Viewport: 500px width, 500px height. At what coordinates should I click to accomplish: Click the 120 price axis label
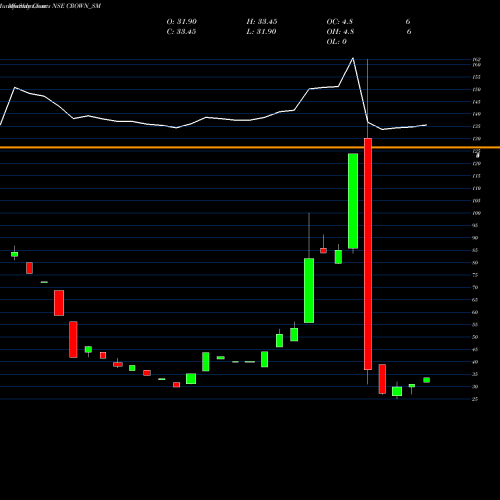coord(477,163)
